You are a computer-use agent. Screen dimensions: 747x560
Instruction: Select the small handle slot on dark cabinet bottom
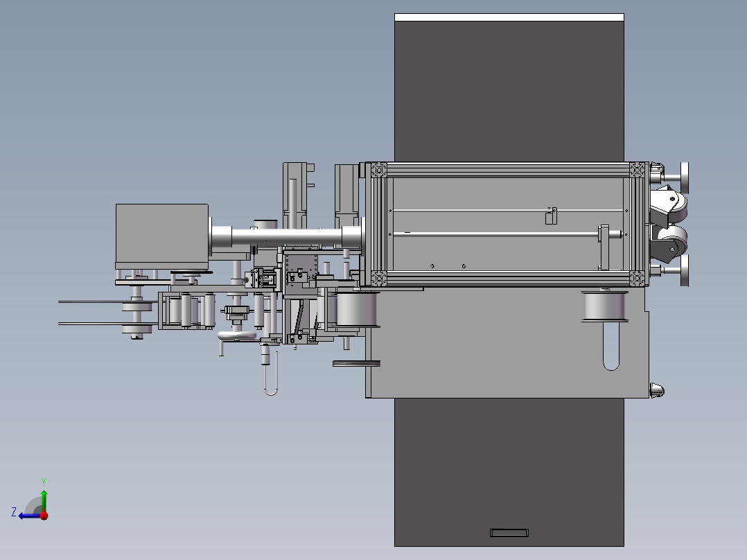[x=509, y=532]
